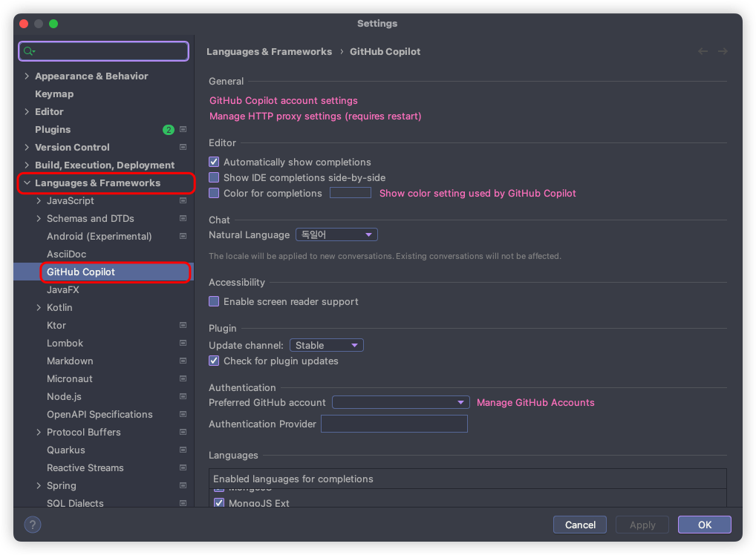
Task: Select the Reactive Streams settings page
Action: [x=85, y=467]
